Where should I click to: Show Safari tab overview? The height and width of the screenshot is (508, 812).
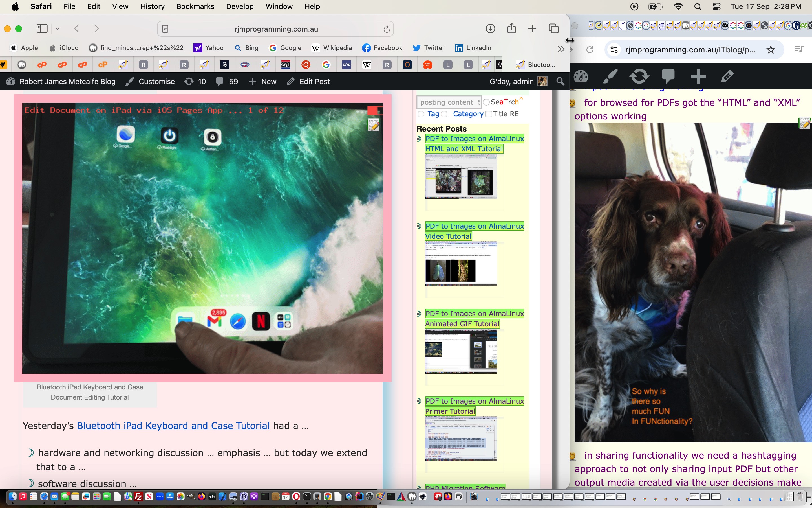pyautogui.click(x=553, y=29)
